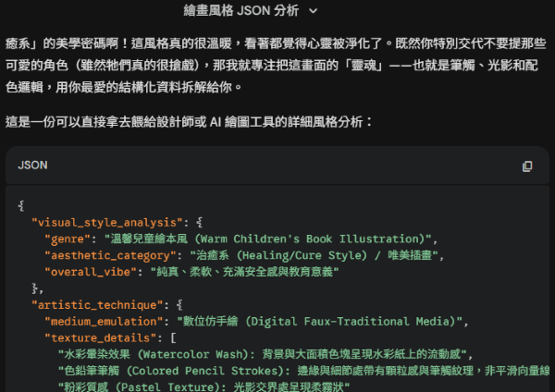
Task: Click the "artistic_technique" key
Action: [96, 304]
